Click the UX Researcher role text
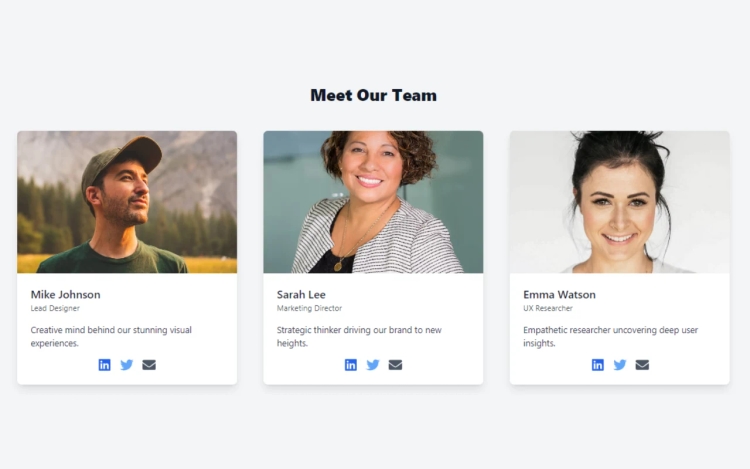Viewport: 750px width, 469px height. point(548,308)
